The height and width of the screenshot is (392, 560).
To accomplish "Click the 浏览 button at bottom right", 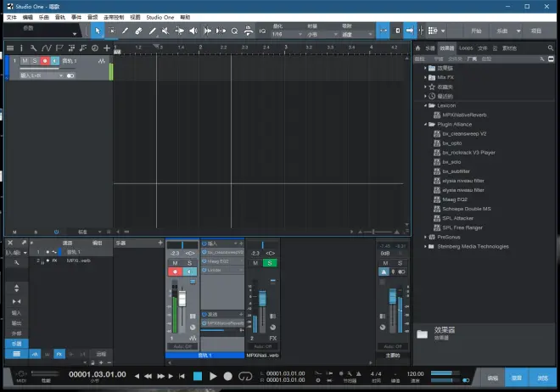I will click(543, 378).
